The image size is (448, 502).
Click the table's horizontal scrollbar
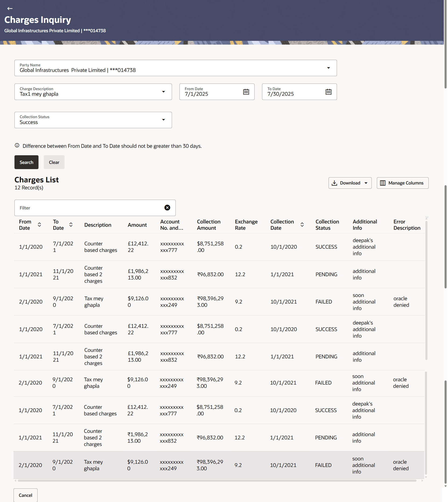click(x=217, y=481)
